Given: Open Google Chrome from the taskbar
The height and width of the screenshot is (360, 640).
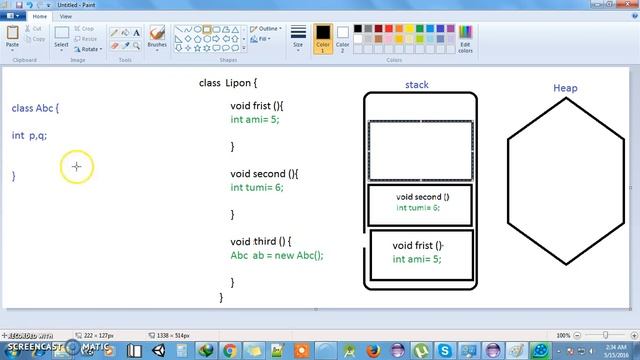Looking at the screenshot, I should (x=230, y=350).
